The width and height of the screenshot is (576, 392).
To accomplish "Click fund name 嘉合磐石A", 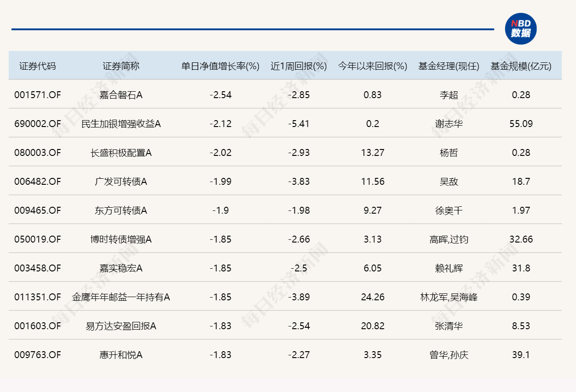I will point(121,95).
